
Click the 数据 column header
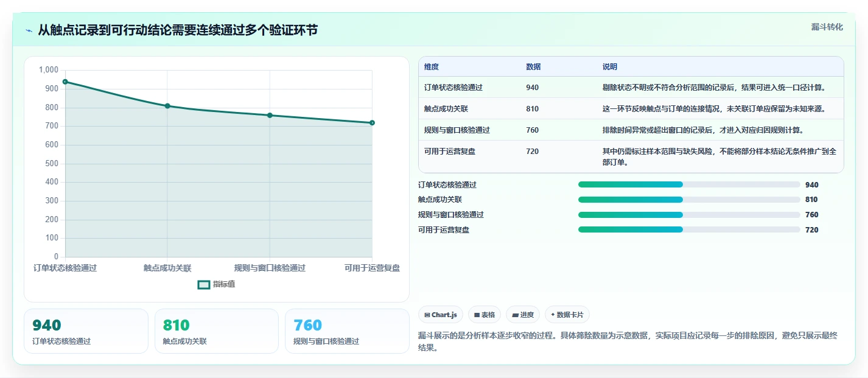533,67
